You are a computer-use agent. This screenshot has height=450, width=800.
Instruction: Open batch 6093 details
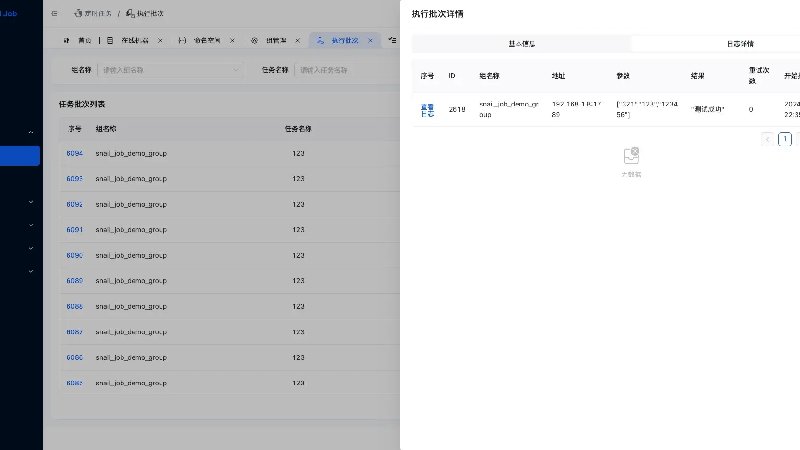point(74,179)
